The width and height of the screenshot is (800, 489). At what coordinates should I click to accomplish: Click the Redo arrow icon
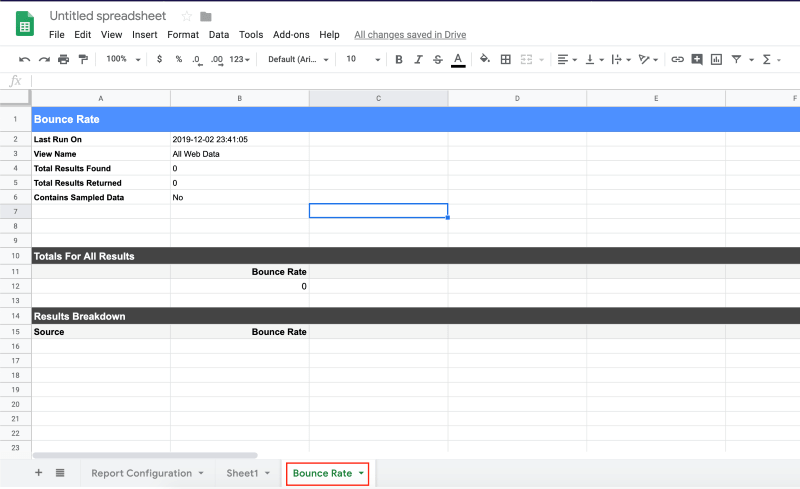click(44, 60)
